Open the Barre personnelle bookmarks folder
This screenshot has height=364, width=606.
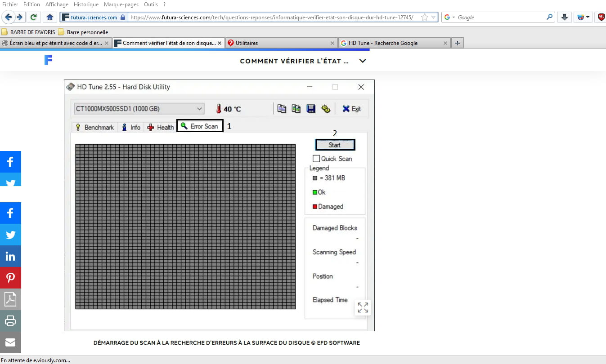(x=83, y=32)
